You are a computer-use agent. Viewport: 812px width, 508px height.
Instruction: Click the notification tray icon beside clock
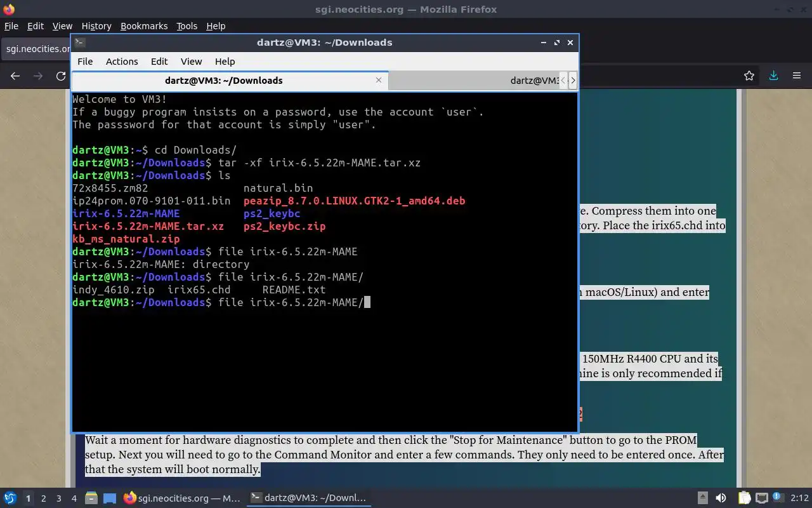click(778, 498)
